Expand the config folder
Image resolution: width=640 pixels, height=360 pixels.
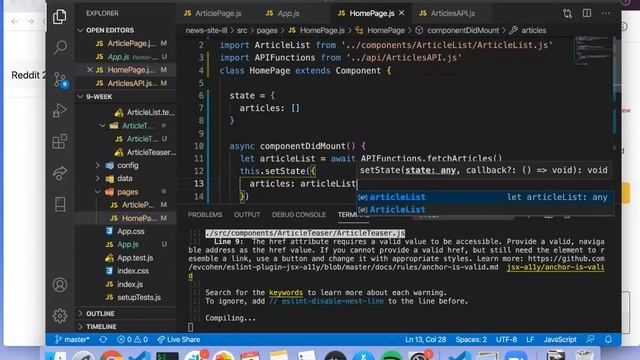coord(127,165)
